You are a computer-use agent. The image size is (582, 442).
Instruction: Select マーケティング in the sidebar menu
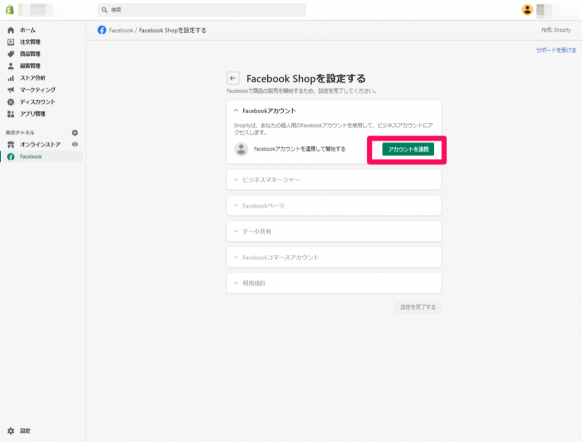(38, 90)
